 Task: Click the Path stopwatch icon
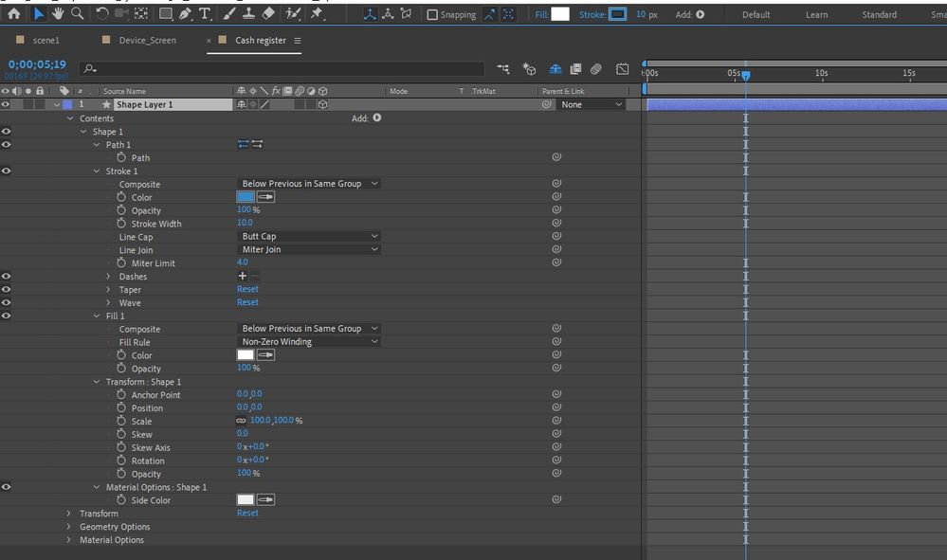pos(121,157)
